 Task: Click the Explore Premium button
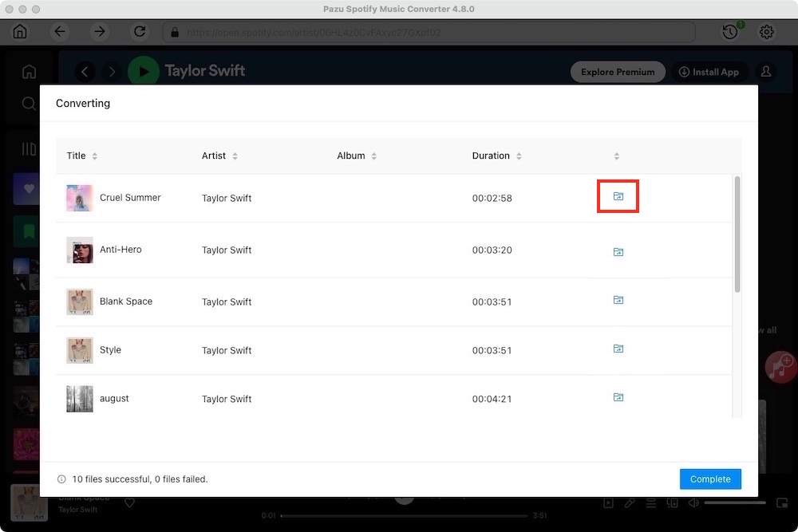(x=617, y=72)
